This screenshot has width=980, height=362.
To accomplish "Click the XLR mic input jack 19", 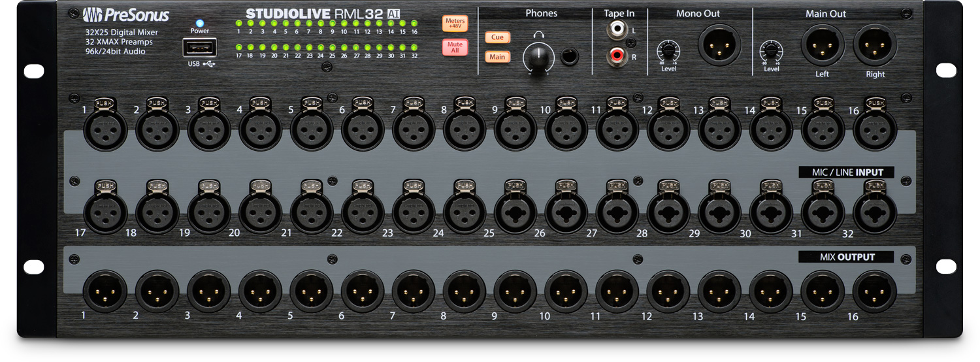I will pos(209,212).
